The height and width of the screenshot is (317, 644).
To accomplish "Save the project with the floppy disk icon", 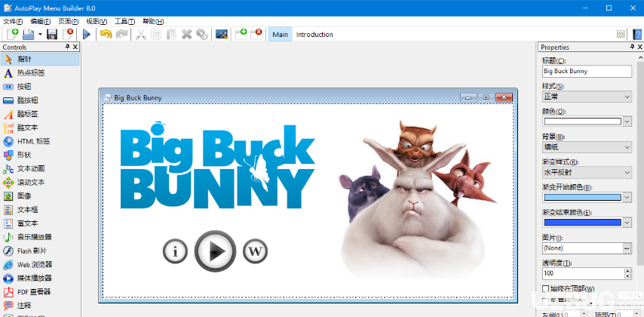I will pyautogui.click(x=52, y=34).
